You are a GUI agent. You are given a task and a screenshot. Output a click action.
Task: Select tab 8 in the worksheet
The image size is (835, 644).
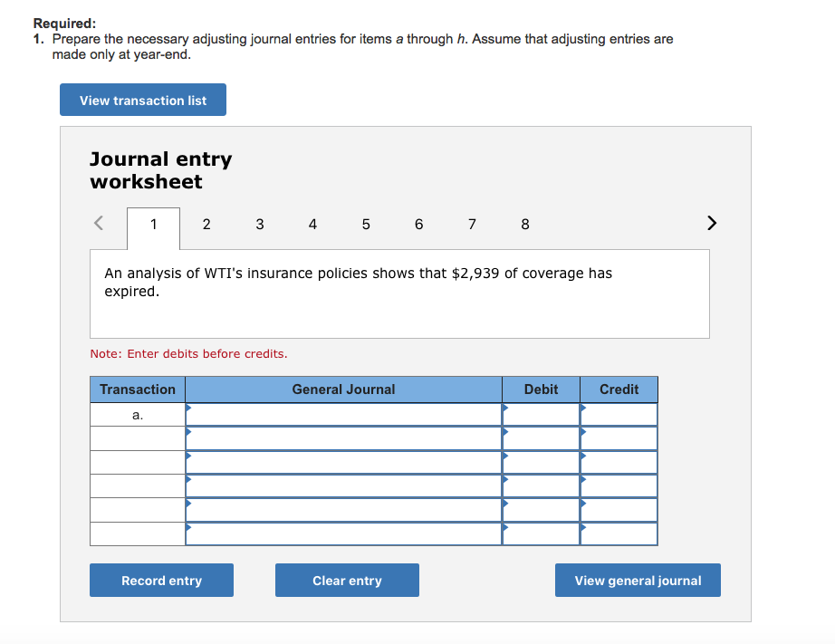coord(524,224)
